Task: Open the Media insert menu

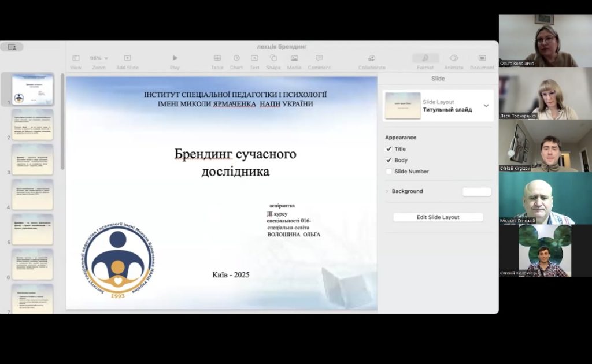Action: [294, 58]
